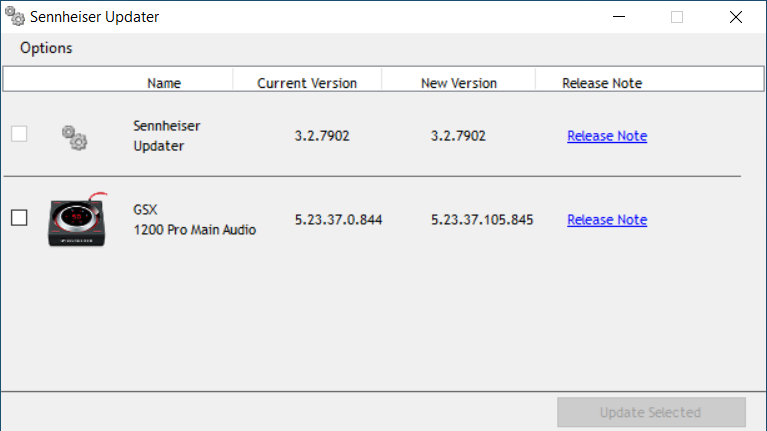Click the Release Note column header
The width and height of the screenshot is (767, 431).
(x=602, y=83)
